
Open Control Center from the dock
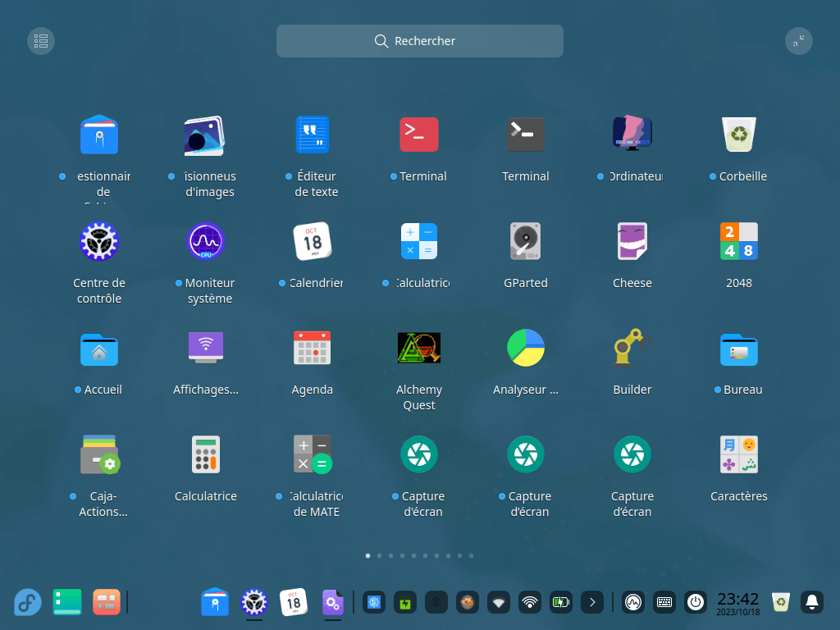click(x=254, y=602)
